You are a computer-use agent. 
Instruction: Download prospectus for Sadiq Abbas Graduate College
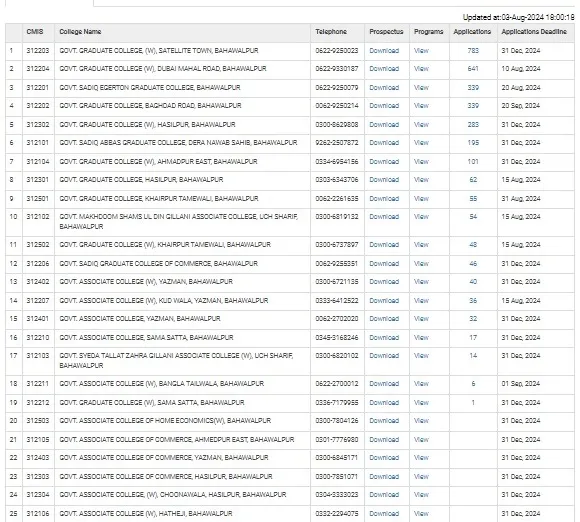coord(384,143)
